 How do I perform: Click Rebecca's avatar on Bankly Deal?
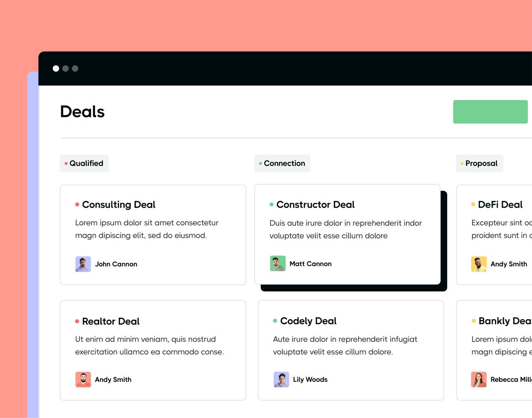point(479,379)
